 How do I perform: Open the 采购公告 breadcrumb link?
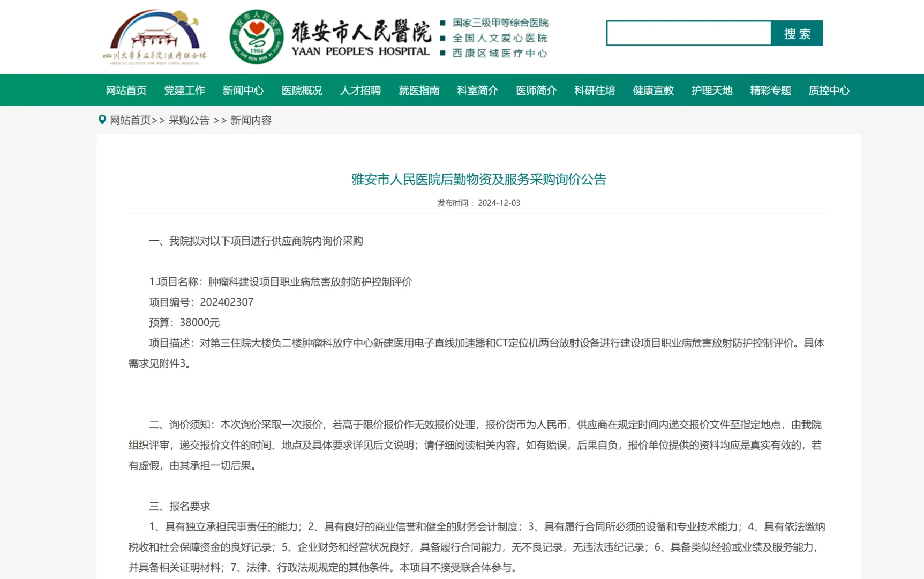[188, 120]
